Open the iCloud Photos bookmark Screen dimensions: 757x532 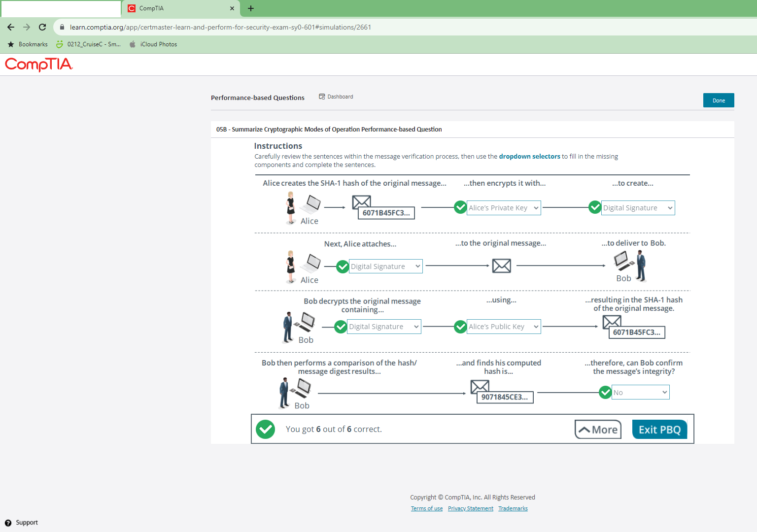[x=153, y=44]
